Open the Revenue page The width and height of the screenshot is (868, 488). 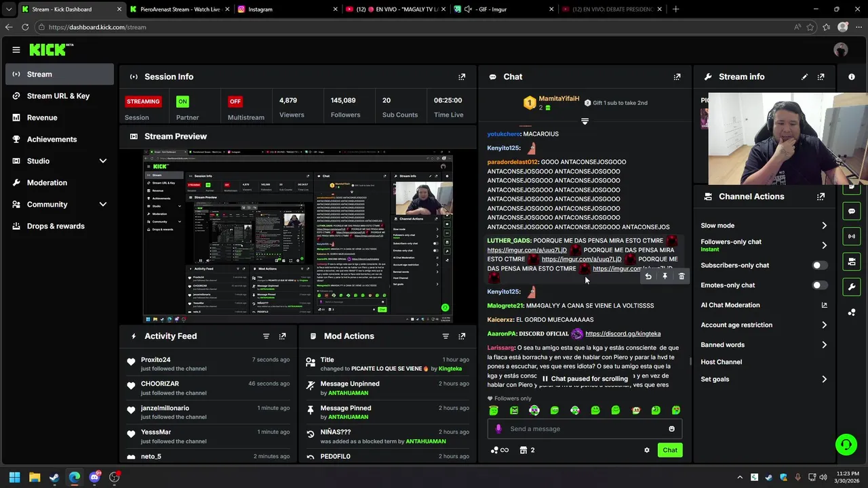pos(60,118)
